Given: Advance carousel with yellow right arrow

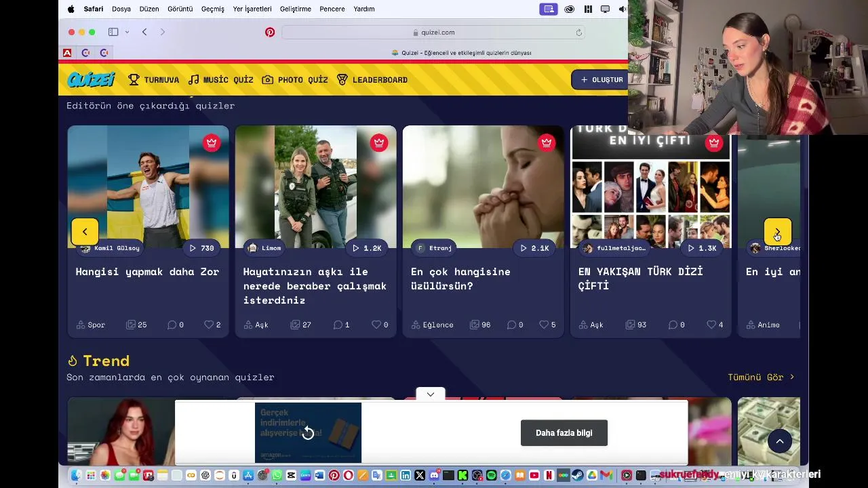Looking at the screenshot, I should (778, 232).
